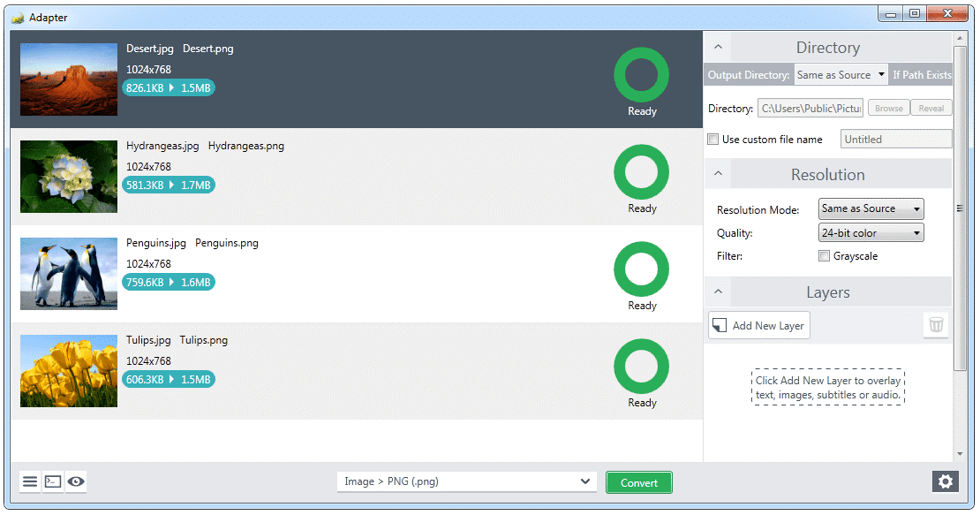The width and height of the screenshot is (980, 515).
Task: Enable the Grayscale filter checkbox
Action: click(824, 255)
